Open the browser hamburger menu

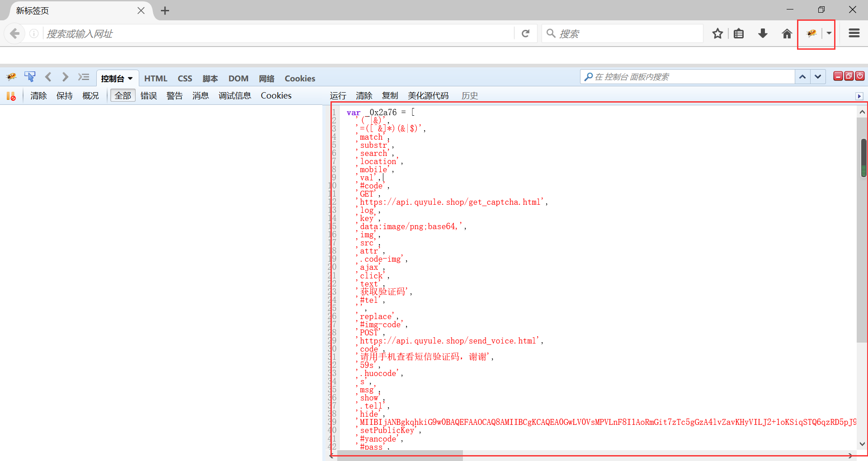pyautogui.click(x=854, y=33)
